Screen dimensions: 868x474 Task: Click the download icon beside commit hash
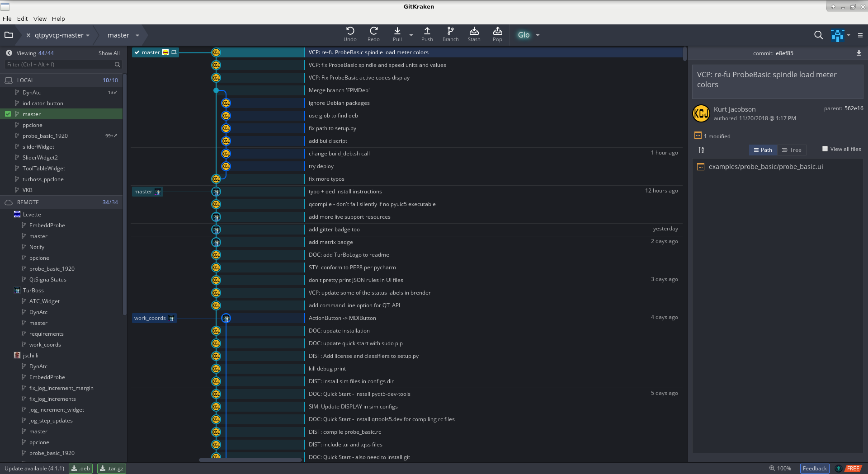(x=859, y=53)
